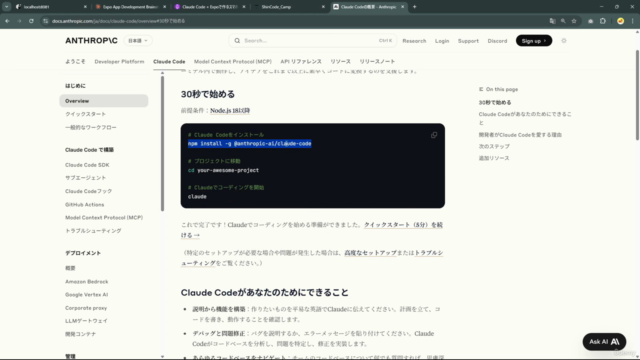Switch to リソース tab

click(340, 62)
